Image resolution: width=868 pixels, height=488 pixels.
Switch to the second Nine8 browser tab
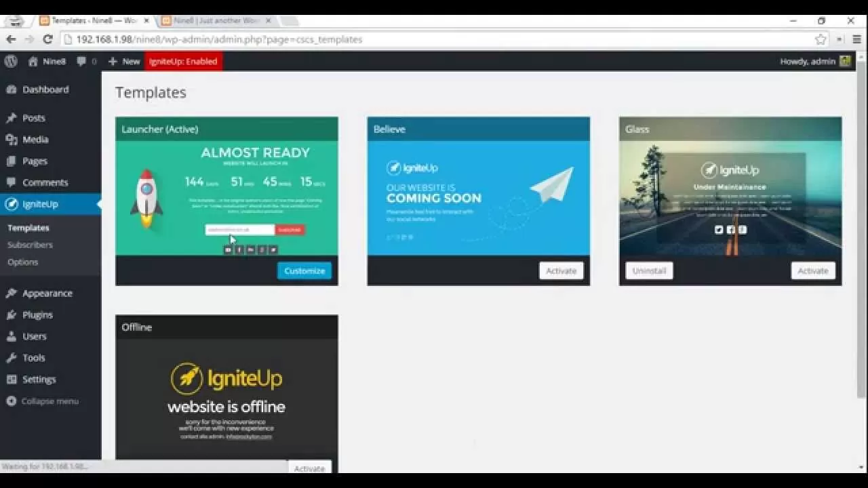217,21
